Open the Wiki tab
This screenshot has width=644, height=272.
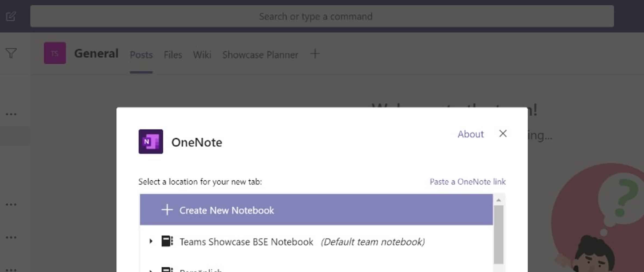click(202, 55)
